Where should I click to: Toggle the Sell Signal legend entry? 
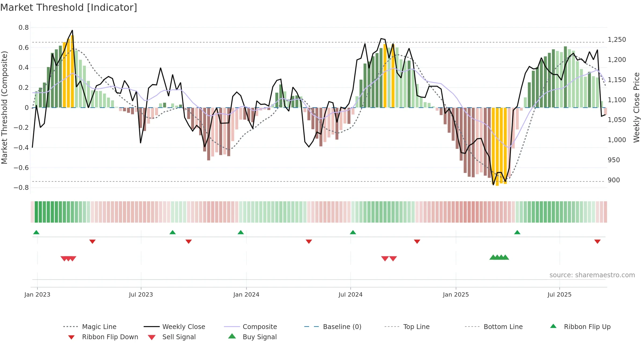tap(172, 337)
